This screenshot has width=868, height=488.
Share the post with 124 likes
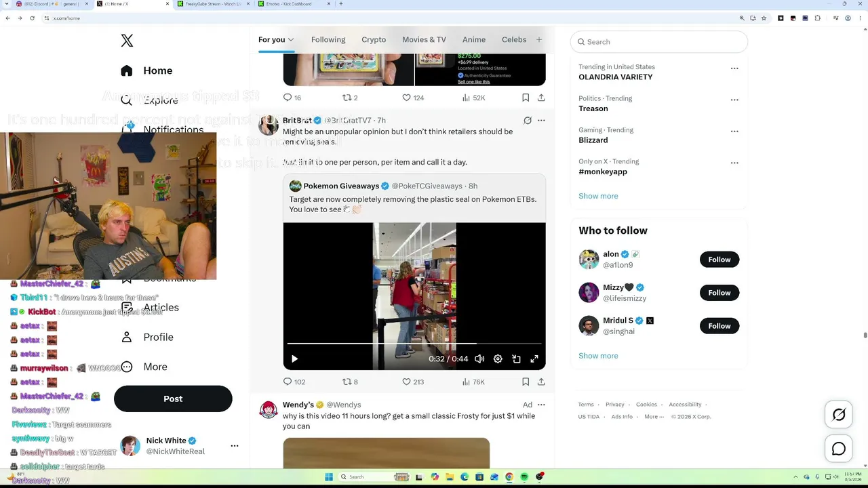coord(541,98)
